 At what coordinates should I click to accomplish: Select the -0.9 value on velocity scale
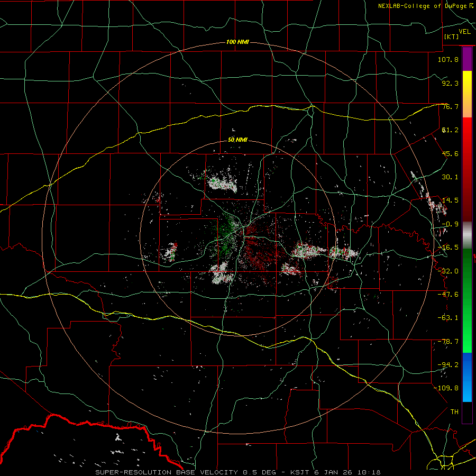pyautogui.click(x=450, y=224)
